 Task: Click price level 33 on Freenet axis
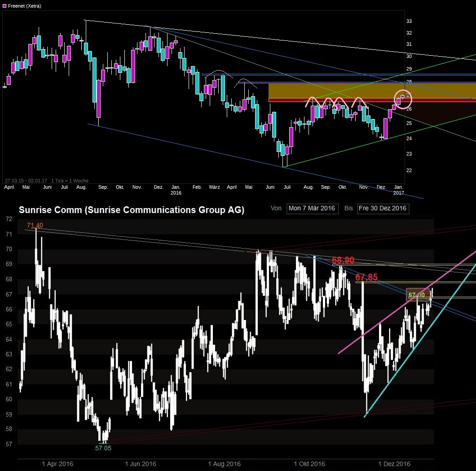tap(409, 21)
